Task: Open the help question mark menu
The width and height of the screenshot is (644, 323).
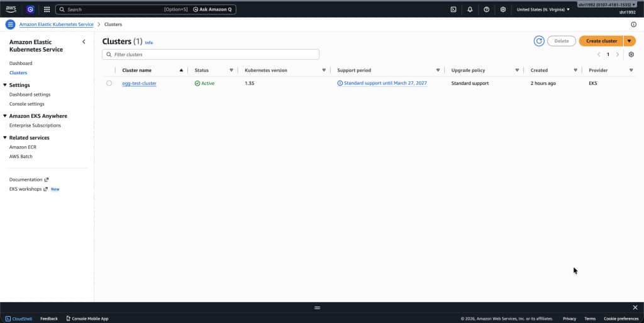Action: [486, 9]
